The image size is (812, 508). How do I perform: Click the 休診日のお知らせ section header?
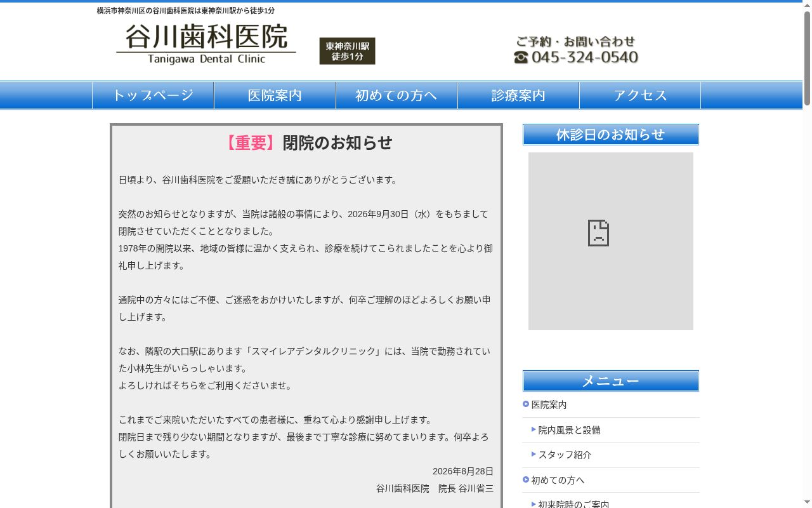(x=610, y=135)
